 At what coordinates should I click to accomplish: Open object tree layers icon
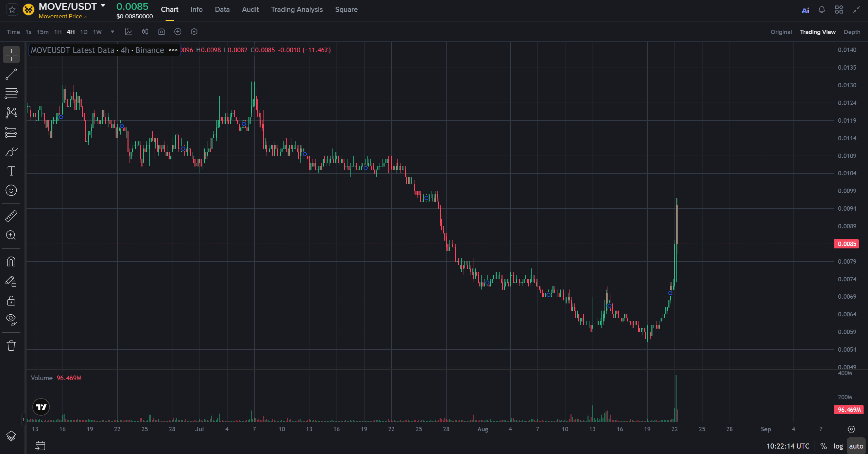11,436
